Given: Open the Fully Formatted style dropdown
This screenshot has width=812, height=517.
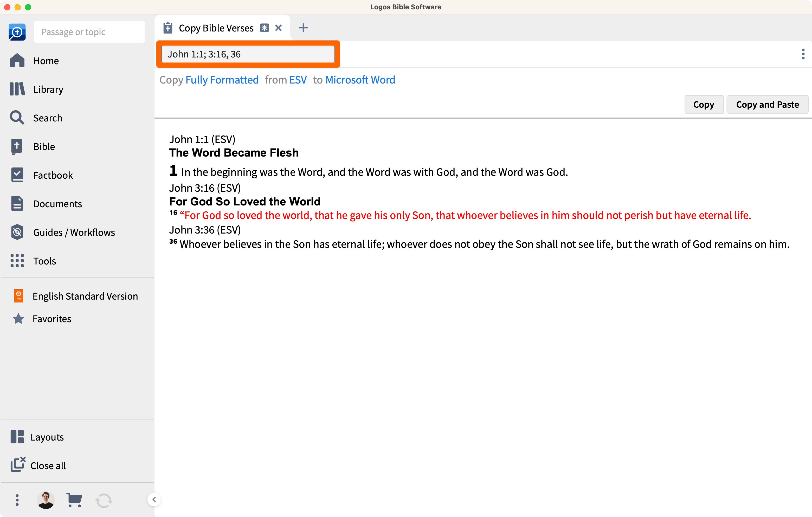Looking at the screenshot, I should point(222,80).
